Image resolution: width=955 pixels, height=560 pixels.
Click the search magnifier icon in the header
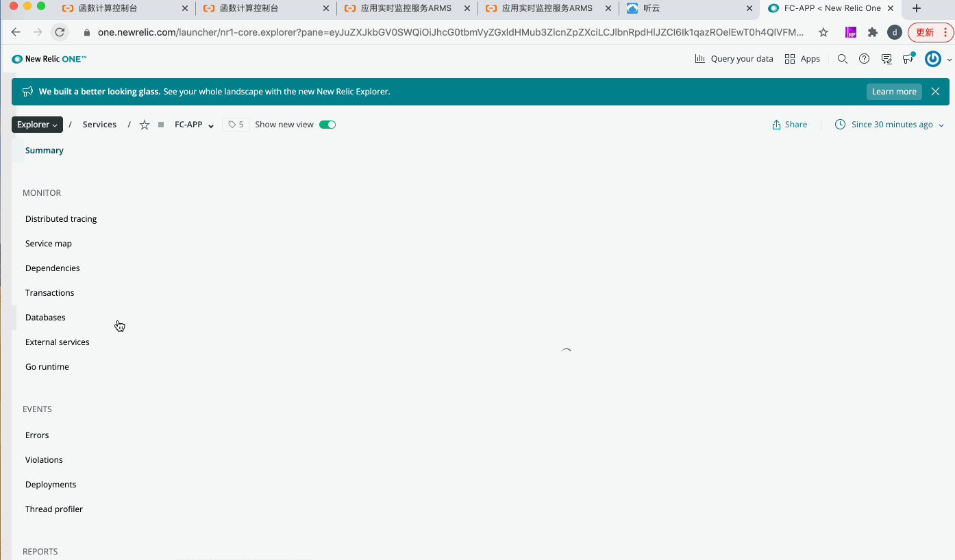(x=843, y=59)
